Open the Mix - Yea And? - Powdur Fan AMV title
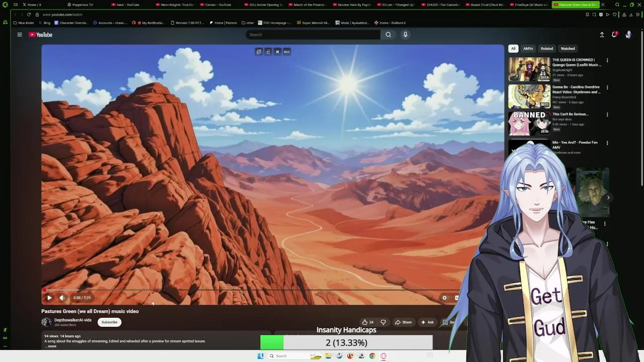 coord(575,145)
